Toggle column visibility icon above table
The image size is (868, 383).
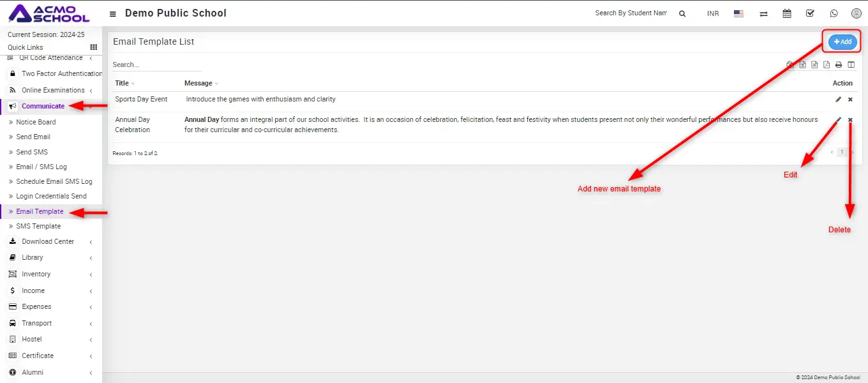click(x=851, y=64)
